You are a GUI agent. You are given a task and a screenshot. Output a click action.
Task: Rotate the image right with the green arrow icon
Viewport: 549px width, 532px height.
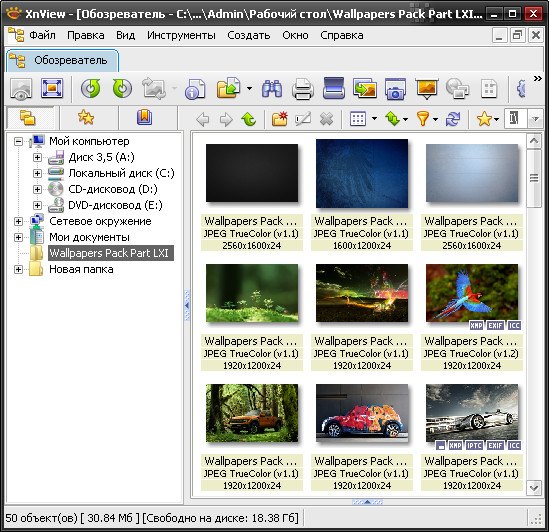pyautogui.click(x=122, y=88)
